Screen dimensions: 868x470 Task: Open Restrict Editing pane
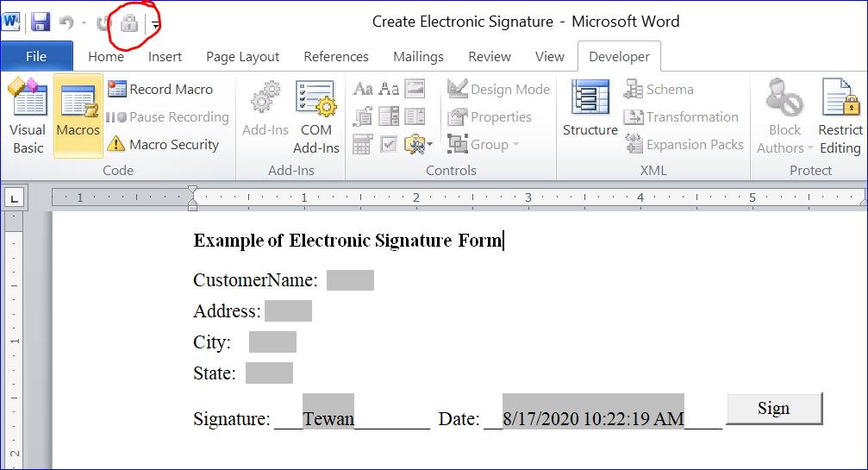(841, 117)
